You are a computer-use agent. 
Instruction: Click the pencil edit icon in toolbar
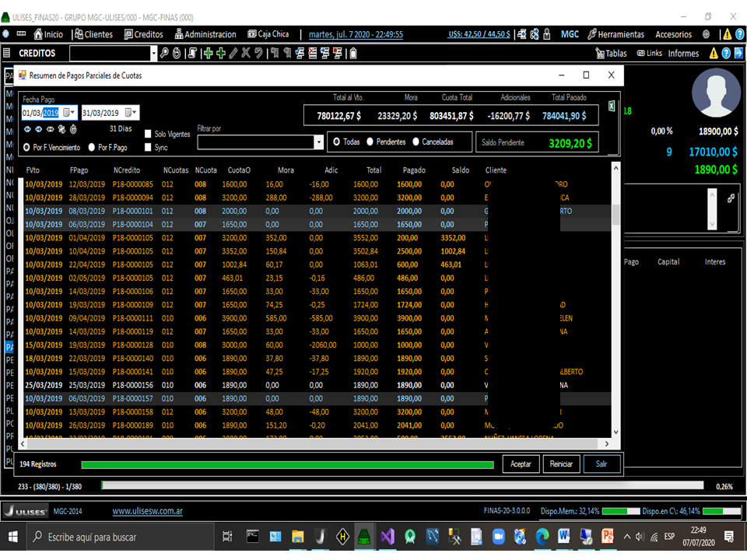[x=233, y=54]
